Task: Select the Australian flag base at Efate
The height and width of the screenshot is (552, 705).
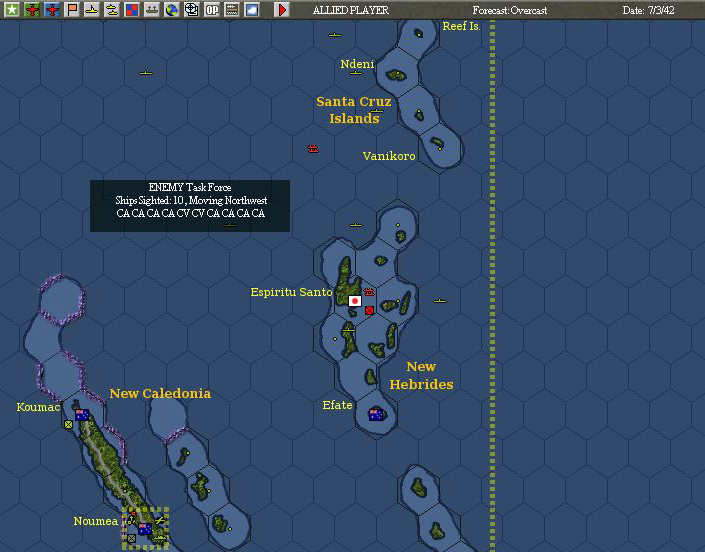Action: pos(376,414)
